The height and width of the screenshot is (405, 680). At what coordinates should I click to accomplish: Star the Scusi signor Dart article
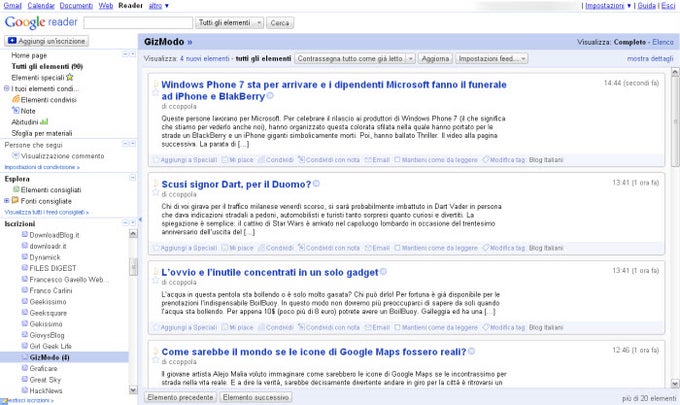click(x=156, y=192)
